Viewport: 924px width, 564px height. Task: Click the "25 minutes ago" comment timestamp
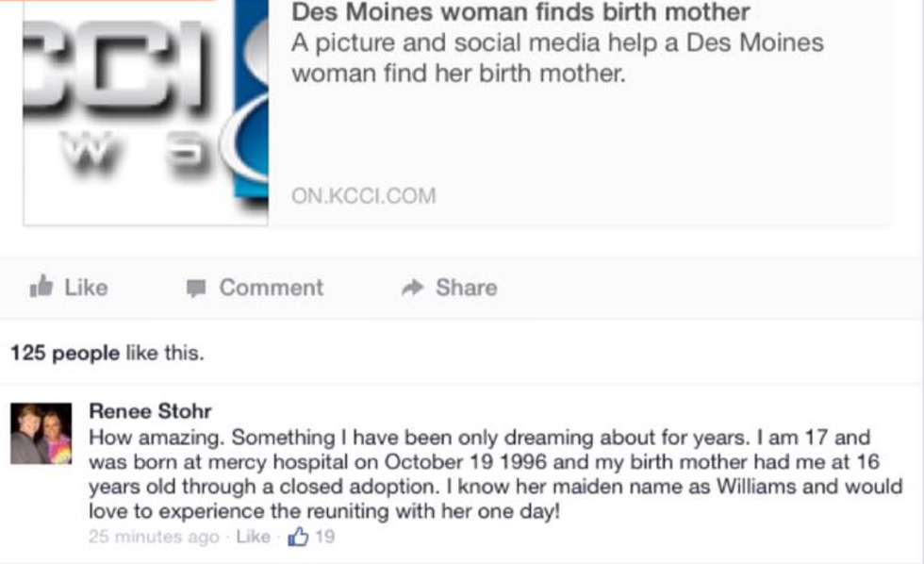[154, 538]
